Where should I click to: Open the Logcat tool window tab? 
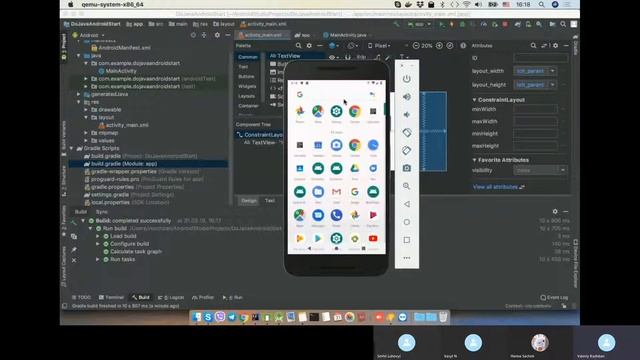click(x=171, y=298)
